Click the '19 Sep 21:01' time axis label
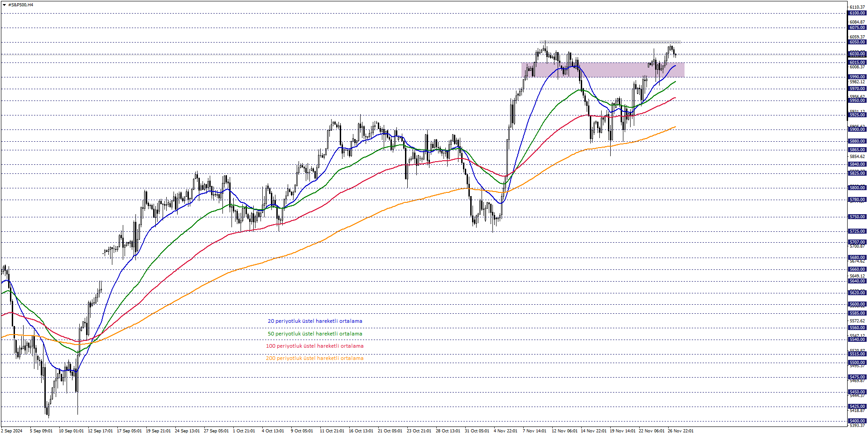Viewport: 868px width, 436px height. pos(158,431)
